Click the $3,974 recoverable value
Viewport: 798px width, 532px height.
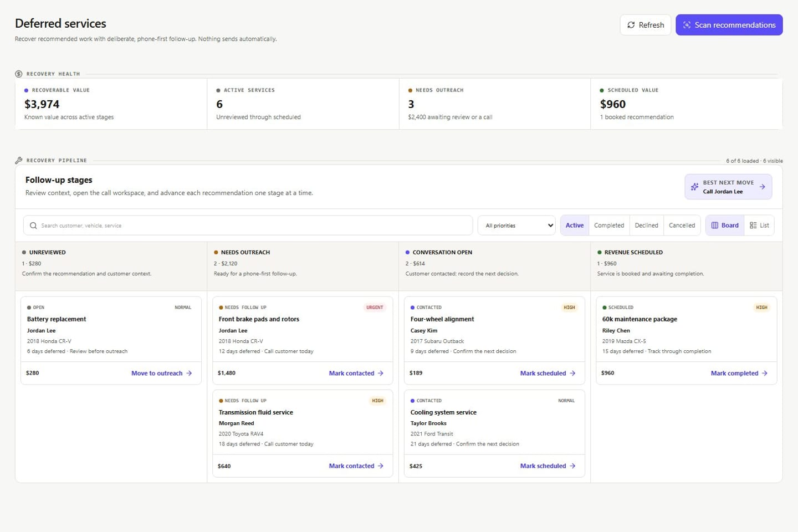[42, 104]
